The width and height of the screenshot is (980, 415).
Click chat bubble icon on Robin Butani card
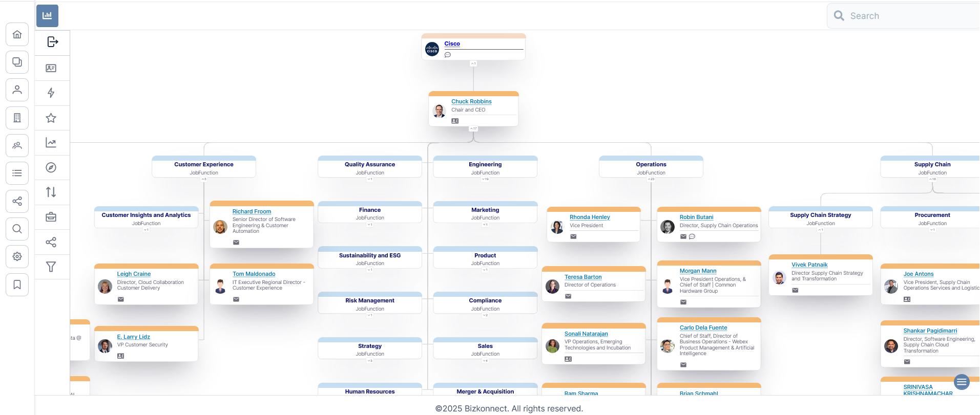tap(692, 236)
